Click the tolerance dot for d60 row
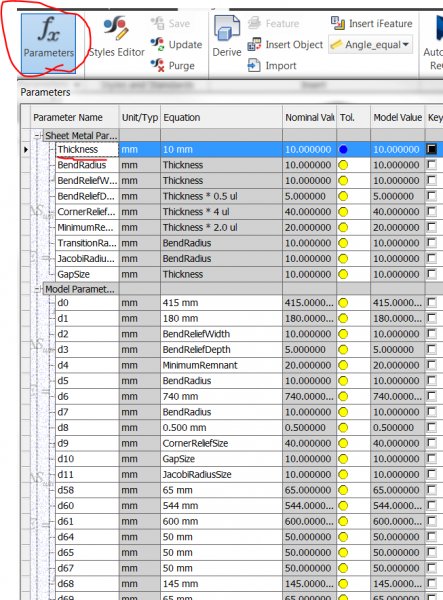The height and width of the screenshot is (600, 443). 343,505
